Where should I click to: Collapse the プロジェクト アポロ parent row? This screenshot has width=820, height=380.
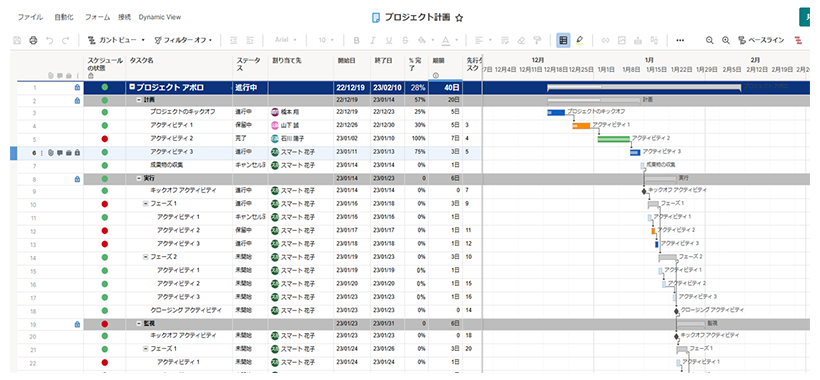point(132,87)
